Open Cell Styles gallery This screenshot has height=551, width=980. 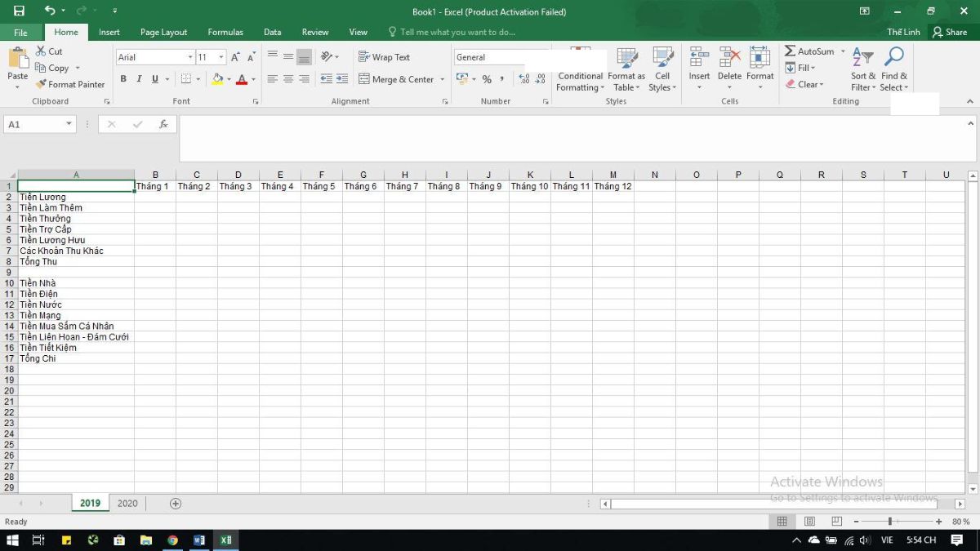(662, 70)
